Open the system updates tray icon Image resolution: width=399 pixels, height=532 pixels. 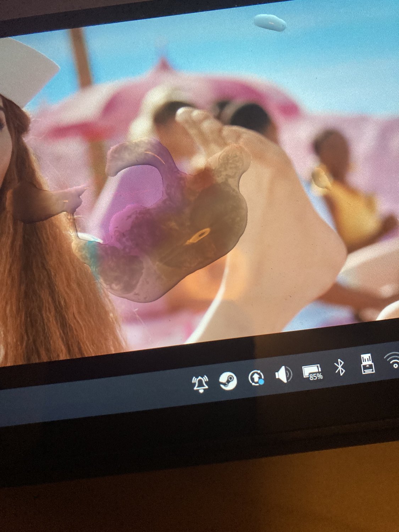click(x=256, y=378)
